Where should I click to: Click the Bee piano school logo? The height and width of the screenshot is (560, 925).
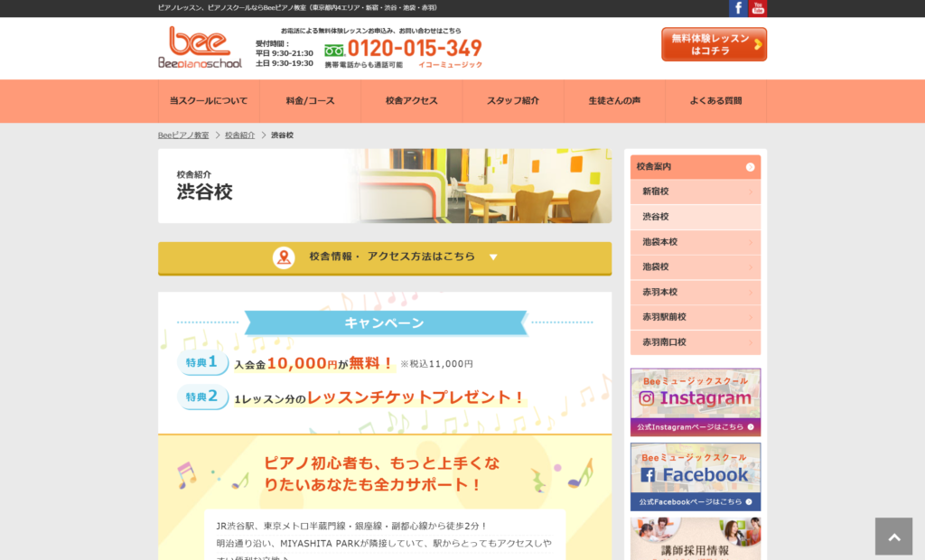200,47
